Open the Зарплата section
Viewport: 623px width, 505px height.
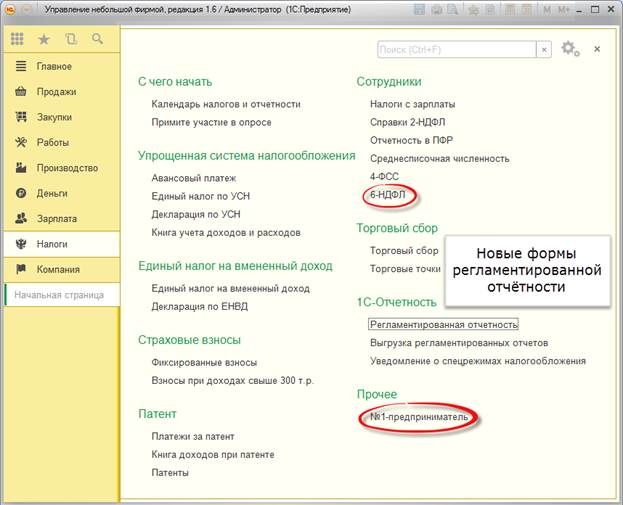[x=62, y=219]
